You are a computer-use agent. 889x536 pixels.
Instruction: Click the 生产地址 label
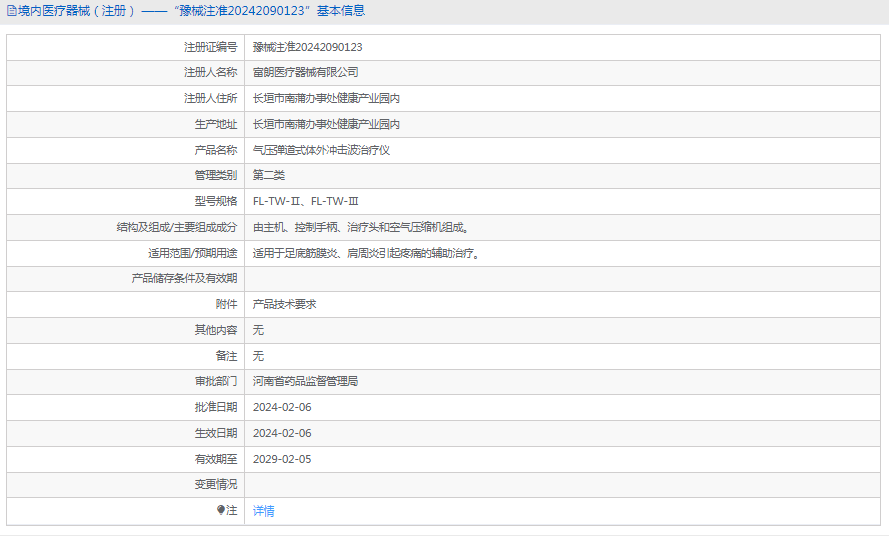pos(216,124)
